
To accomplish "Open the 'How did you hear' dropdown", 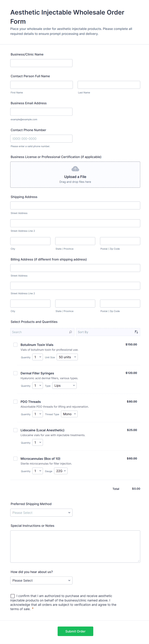I will [41, 581].
